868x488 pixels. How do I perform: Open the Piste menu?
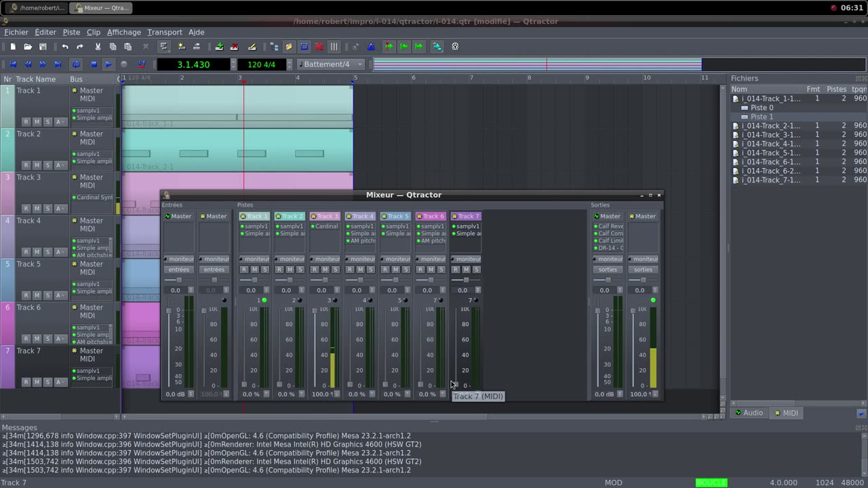(x=71, y=32)
